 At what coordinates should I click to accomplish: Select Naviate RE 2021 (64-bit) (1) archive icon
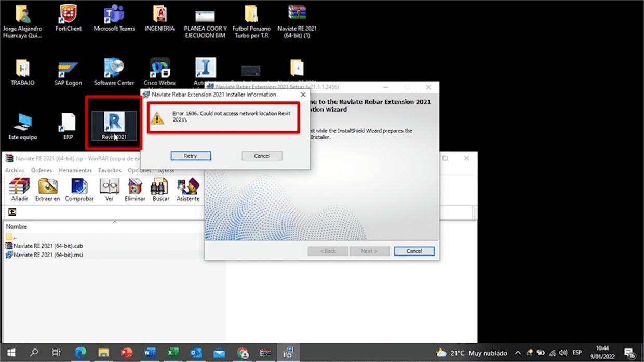point(297,22)
